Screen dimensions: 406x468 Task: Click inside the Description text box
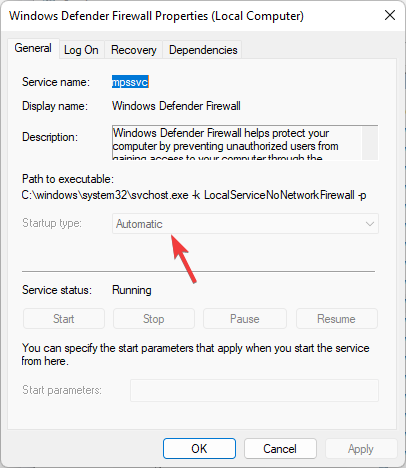[237, 143]
